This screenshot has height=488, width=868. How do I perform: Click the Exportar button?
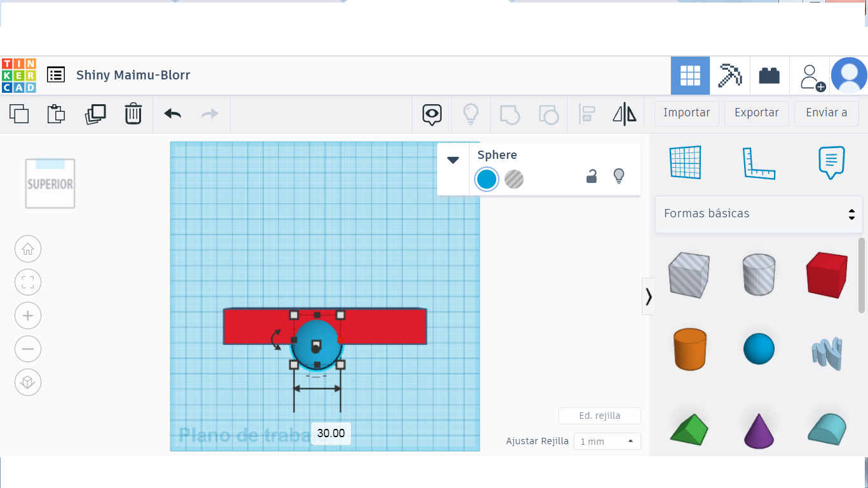coord(757,113)
